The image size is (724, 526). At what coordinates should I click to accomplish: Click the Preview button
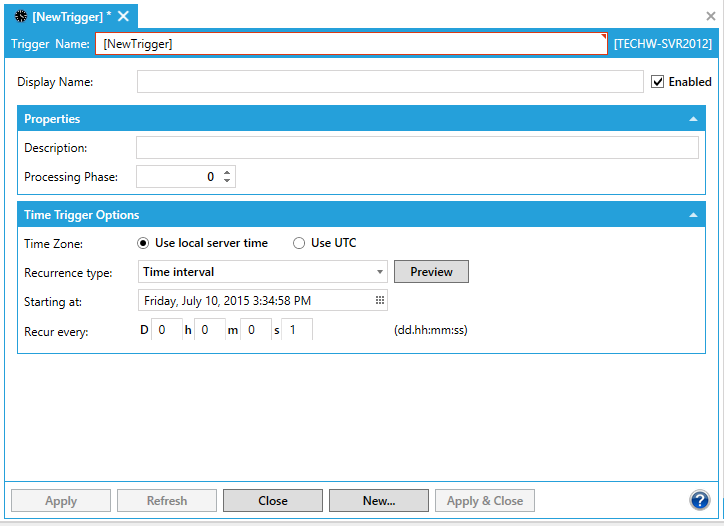click(x=431, y=272)
